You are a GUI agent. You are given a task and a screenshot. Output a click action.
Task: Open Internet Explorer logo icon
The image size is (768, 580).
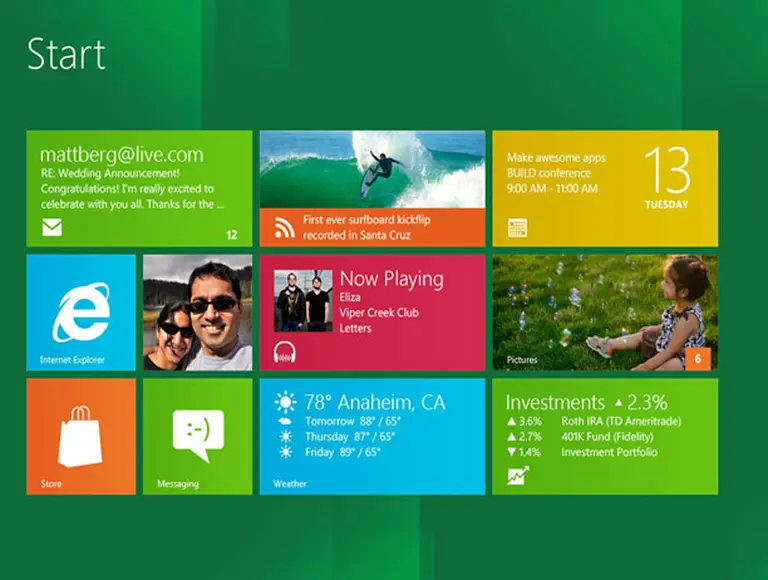81,312
